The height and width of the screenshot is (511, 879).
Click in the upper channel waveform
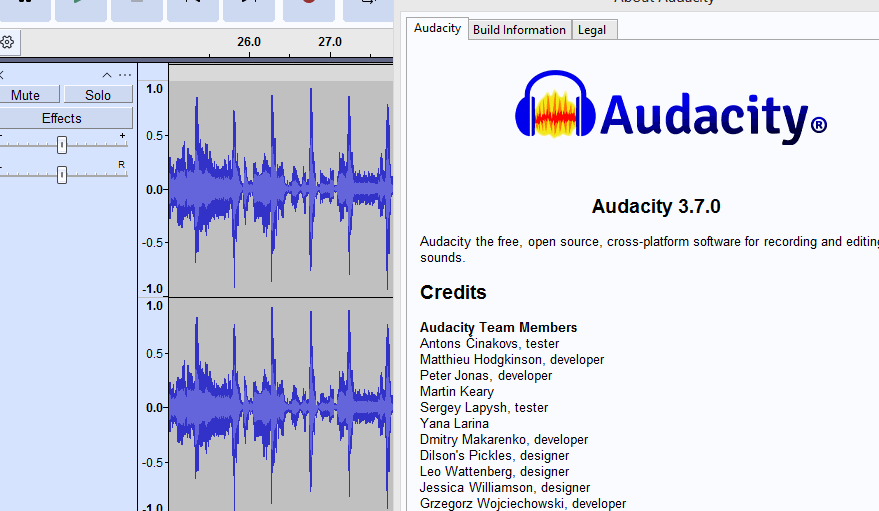click(280, 189)
